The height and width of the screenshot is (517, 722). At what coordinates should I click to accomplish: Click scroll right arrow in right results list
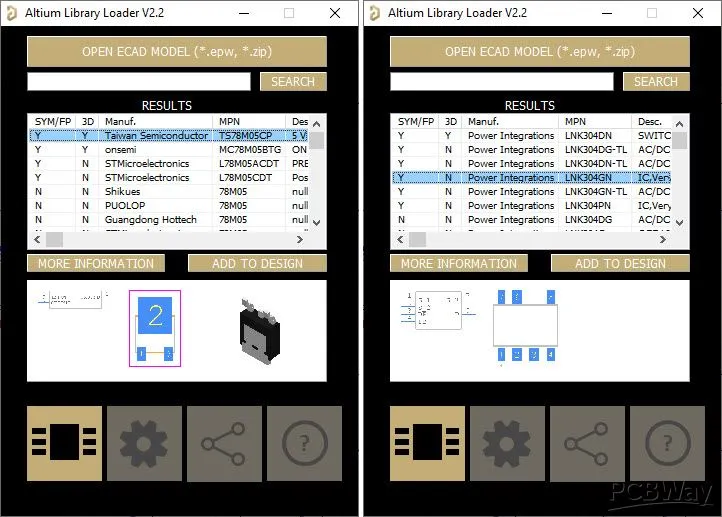663,239
